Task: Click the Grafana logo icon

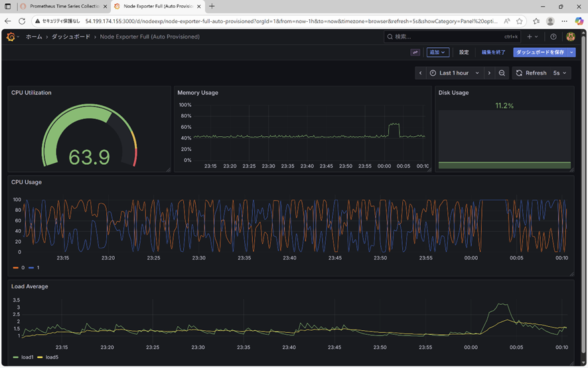Action: tap(11, 37)
